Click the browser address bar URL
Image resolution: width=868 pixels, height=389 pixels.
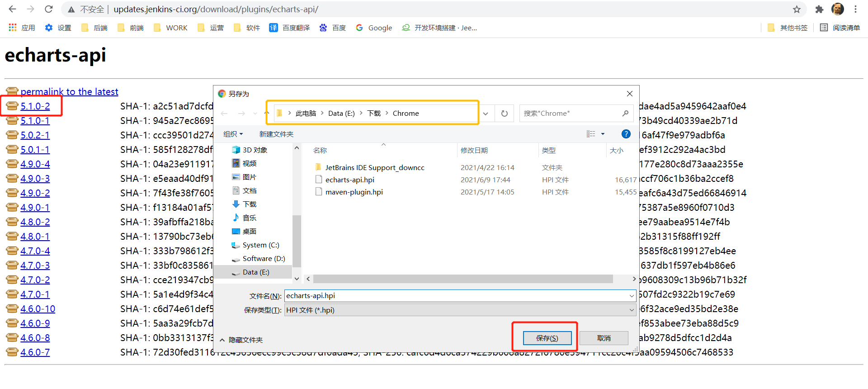click(216, 9)
